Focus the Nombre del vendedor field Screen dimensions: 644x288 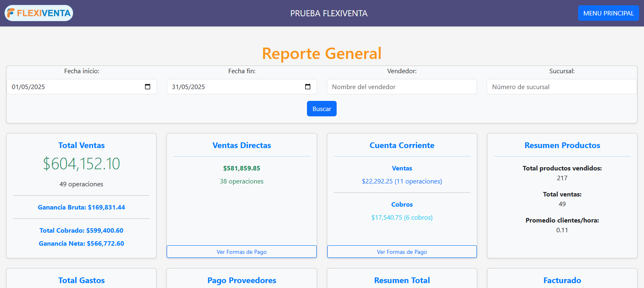401,87
